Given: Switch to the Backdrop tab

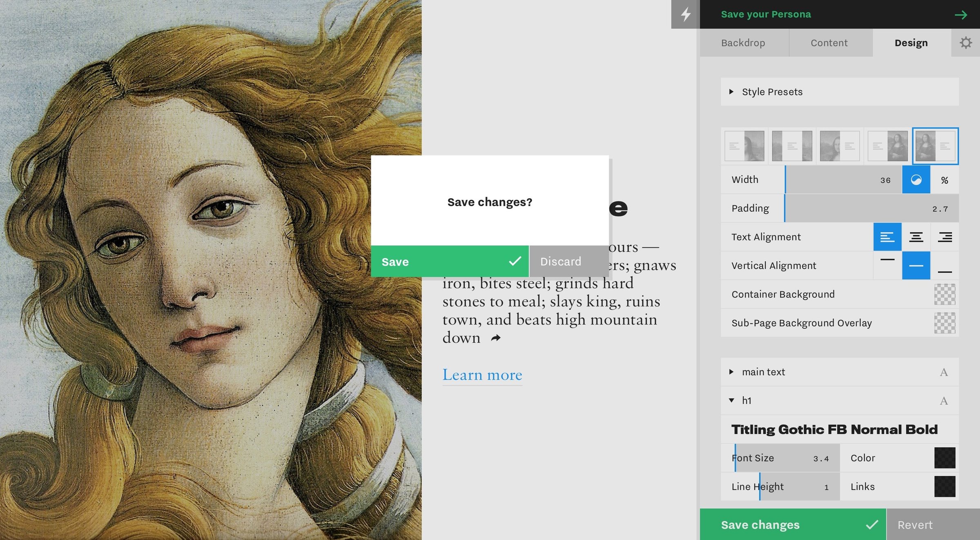Looking at the screenshot, I should point(744,42).
